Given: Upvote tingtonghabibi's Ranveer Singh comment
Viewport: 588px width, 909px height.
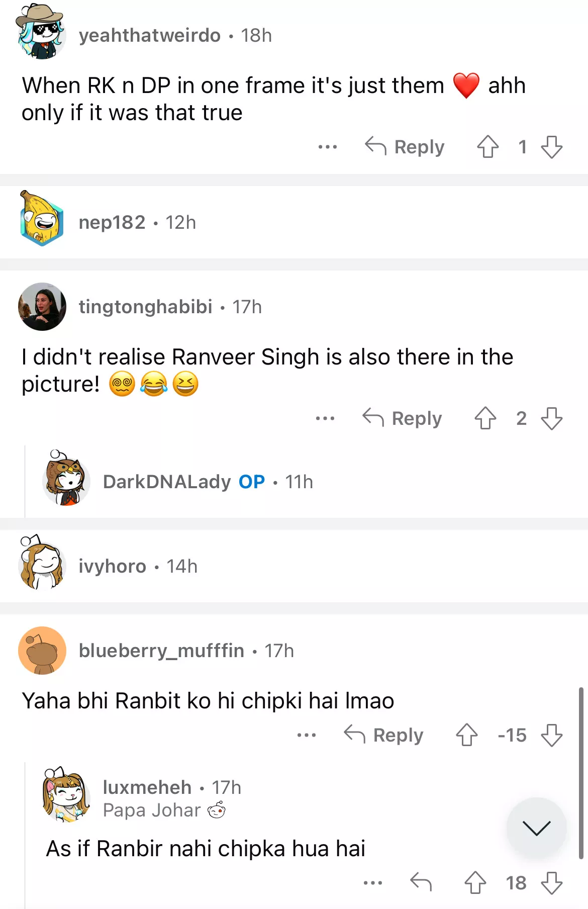Looking at the screenshot, I should tap(485, 418).
